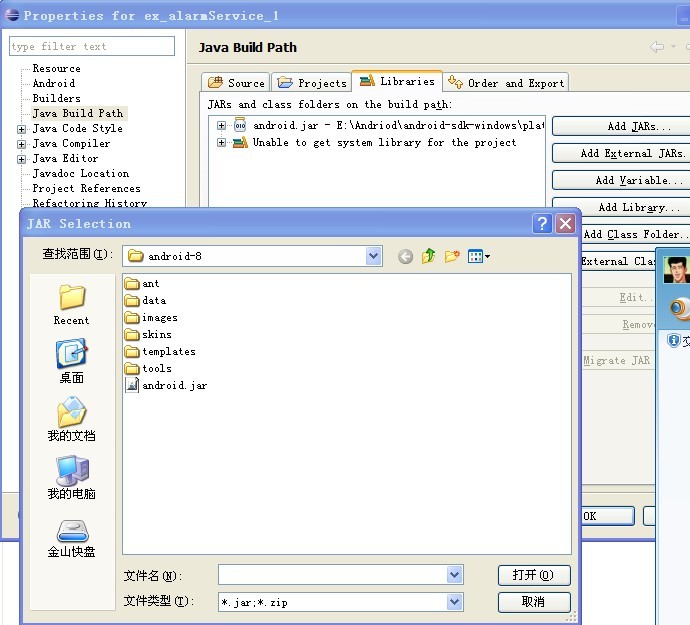Click OK in Properties window
The width and height of the screenshot is (690, 625).
(607, 516)
